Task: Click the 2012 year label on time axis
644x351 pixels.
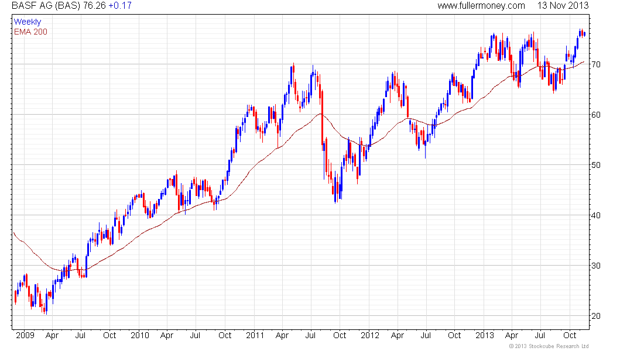Action: 369,335
